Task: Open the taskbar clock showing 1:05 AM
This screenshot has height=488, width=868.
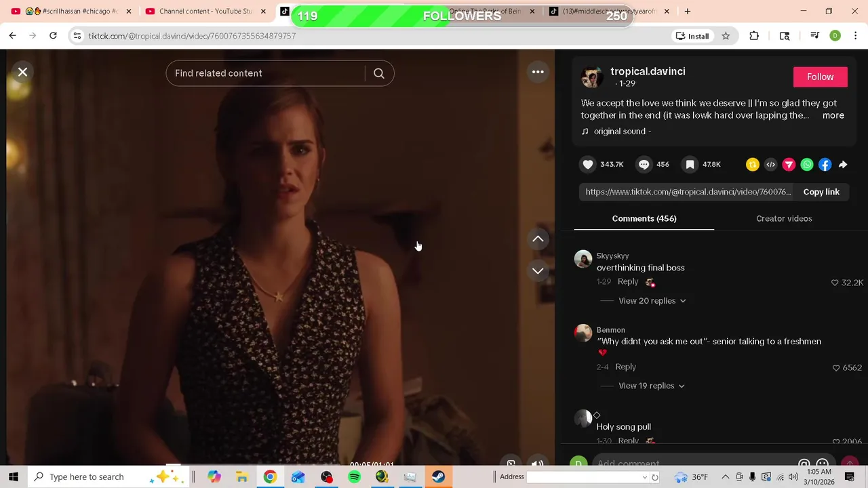Action: click(x=819, y=477)
